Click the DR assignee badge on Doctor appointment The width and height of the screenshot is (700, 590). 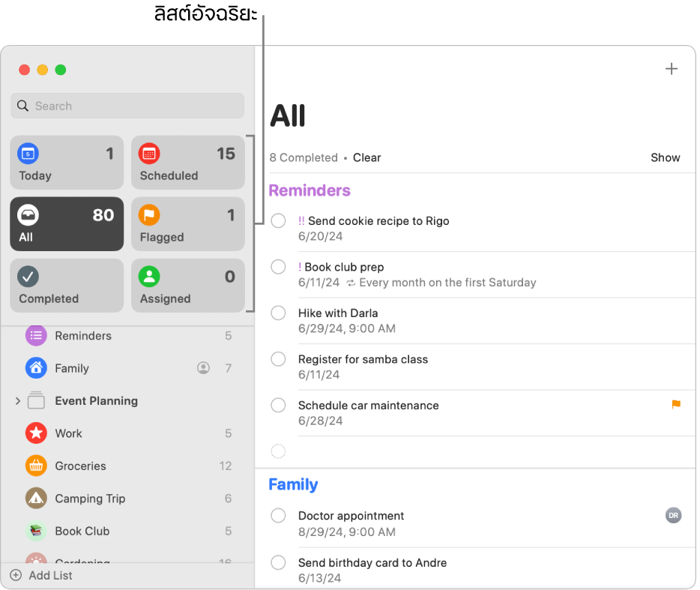tap(673, 516)
